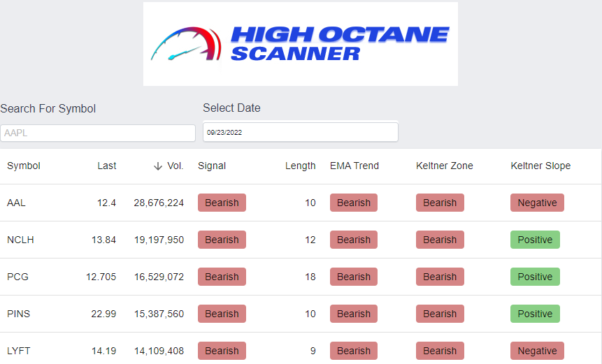Select the PCG ticker
Screen dimensions: 602x364
(17, 277)
